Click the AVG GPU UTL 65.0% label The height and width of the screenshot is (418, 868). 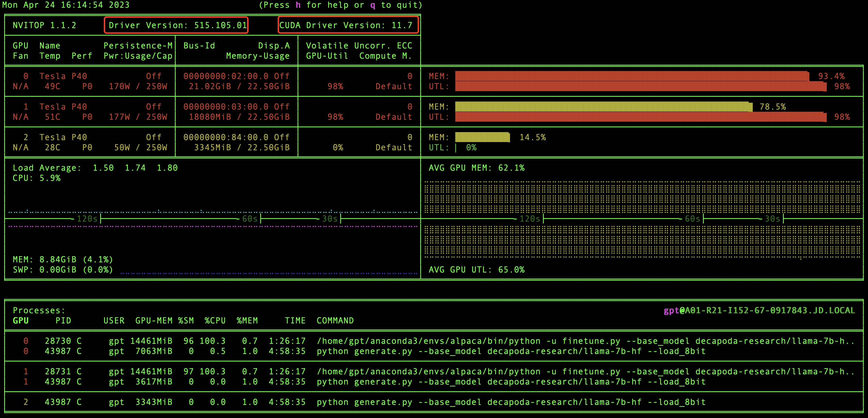pyautogui.click(x=476, y=270)
